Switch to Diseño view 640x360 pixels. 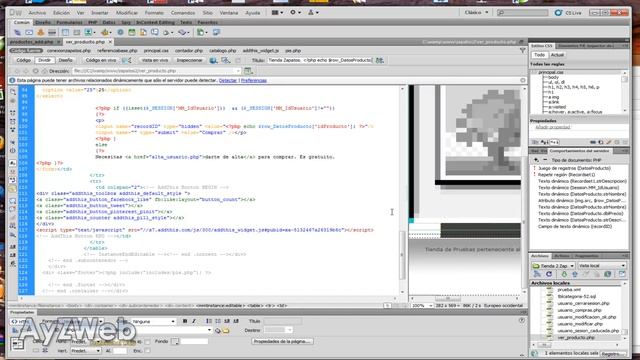click(x=65, y=60)
